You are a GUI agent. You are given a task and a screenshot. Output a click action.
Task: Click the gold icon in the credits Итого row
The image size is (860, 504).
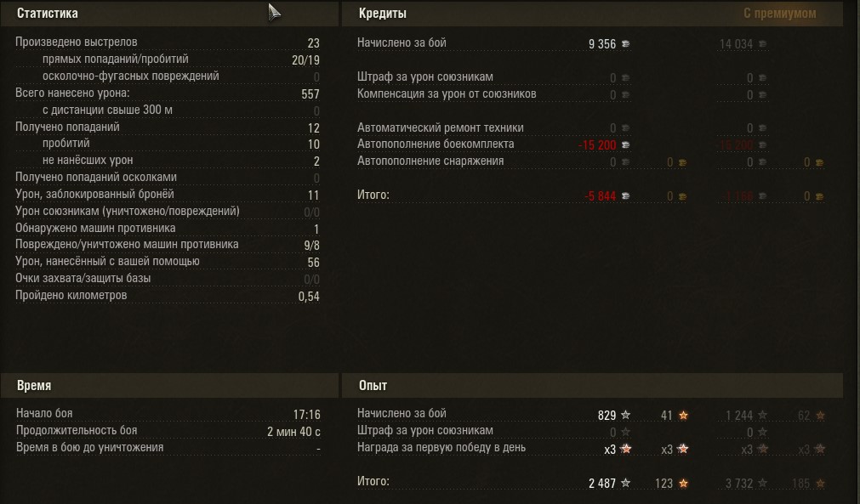(x=681, y=196)
